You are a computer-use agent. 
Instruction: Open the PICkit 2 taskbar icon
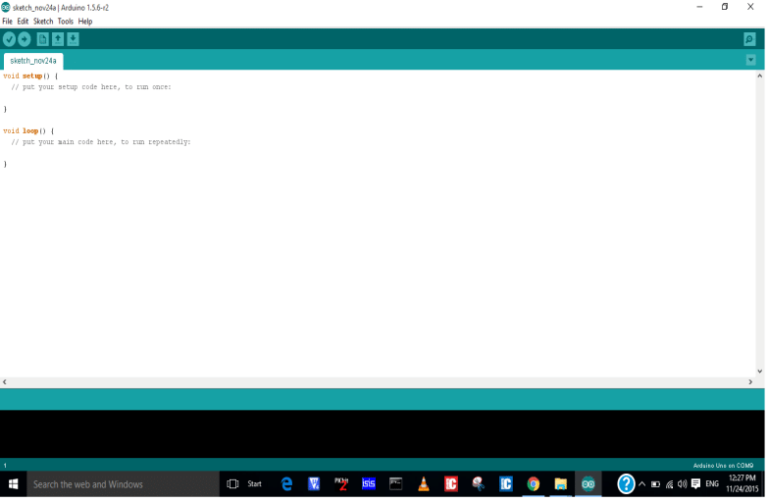[341, 484]
